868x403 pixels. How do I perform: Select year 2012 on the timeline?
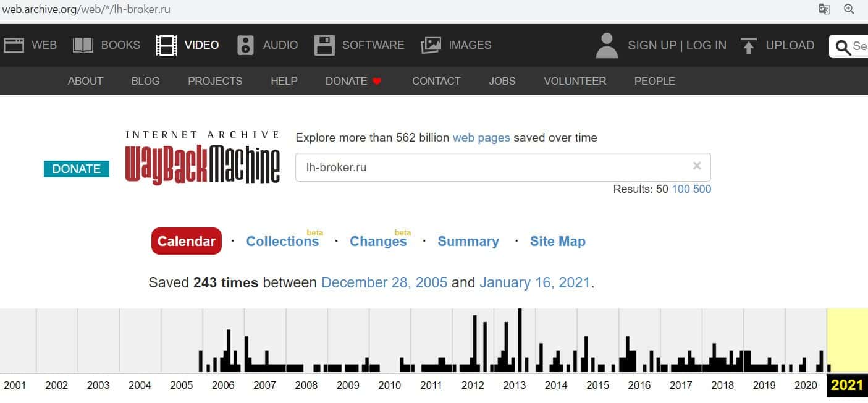473,385
